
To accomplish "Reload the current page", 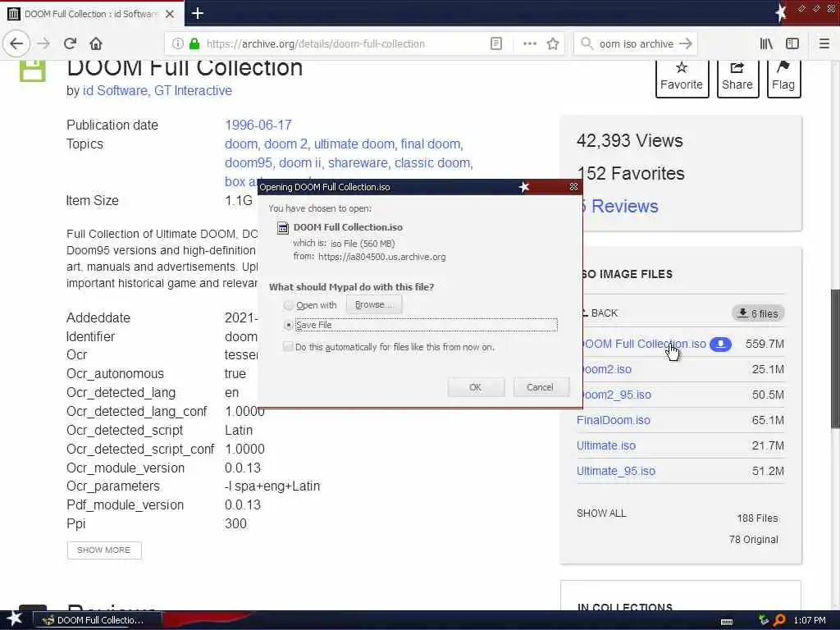I will (x=70, y=43).
